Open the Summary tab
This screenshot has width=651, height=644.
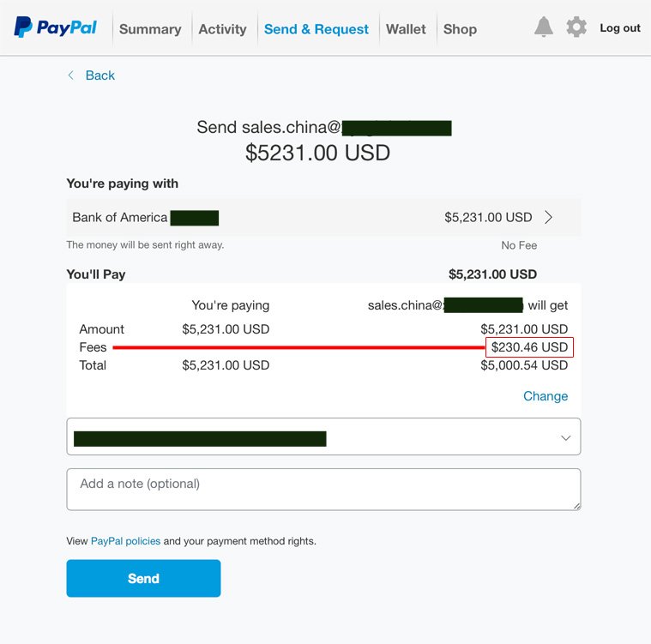[150, 29]
